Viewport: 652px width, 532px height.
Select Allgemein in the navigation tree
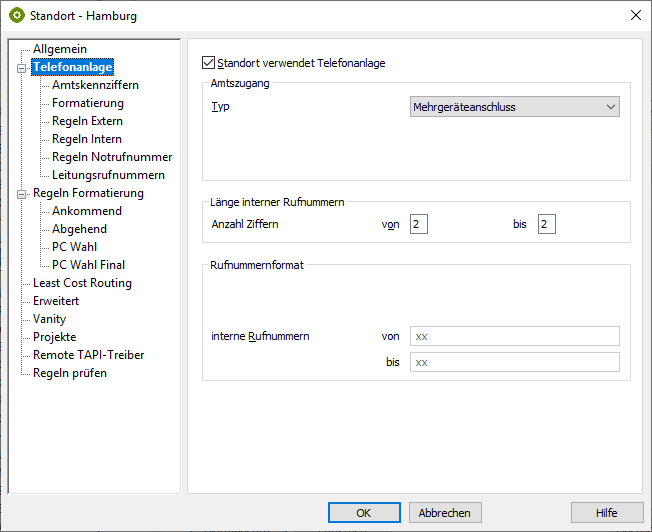pyautogui.click(x=60, y=49)
